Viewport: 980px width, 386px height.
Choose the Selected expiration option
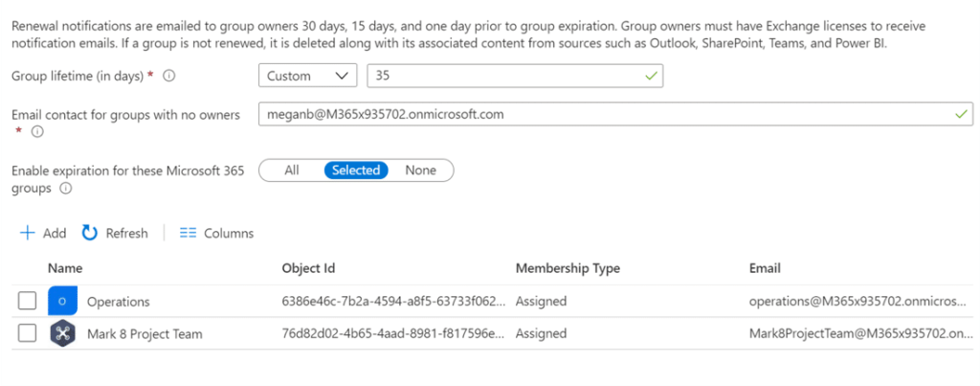pyautogui.click(x=356, y=170)
